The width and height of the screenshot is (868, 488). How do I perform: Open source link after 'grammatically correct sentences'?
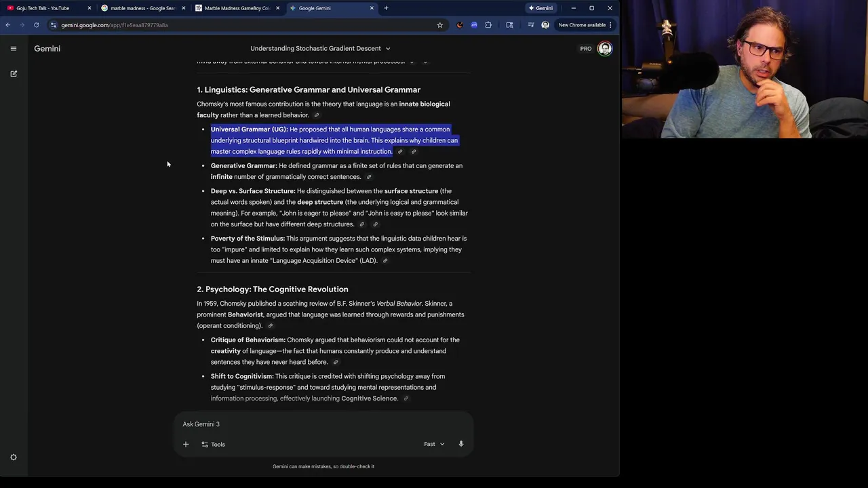pyautogui.click(x=369, y=177)
